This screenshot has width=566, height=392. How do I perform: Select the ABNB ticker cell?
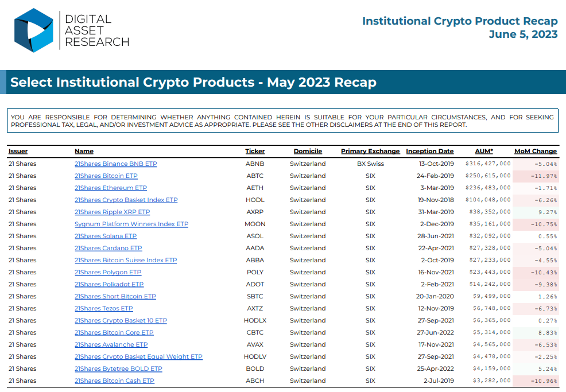255,164
